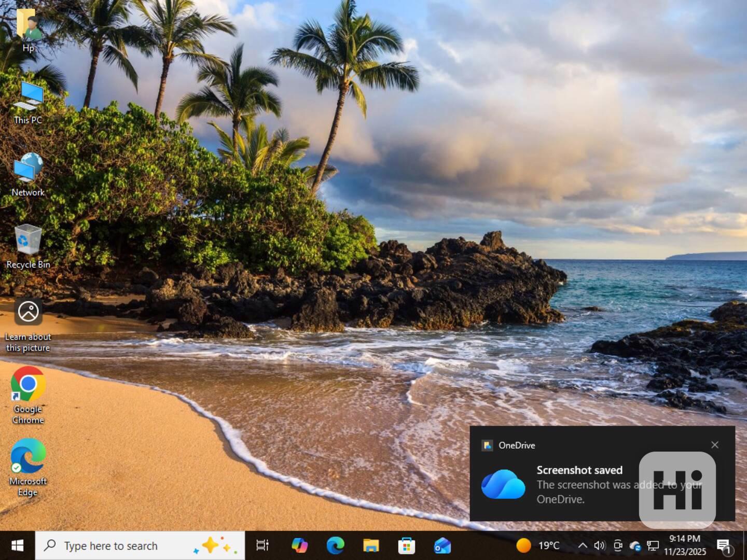Viewport: 747px width, 560px height.
Task: Open the Windows Start menu
Action: [17, 545]
